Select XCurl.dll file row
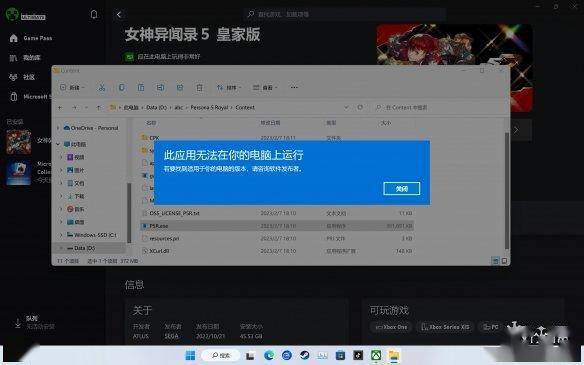This screenshot has width=584, height=365. pyautogui.click(x=277, y=251)
